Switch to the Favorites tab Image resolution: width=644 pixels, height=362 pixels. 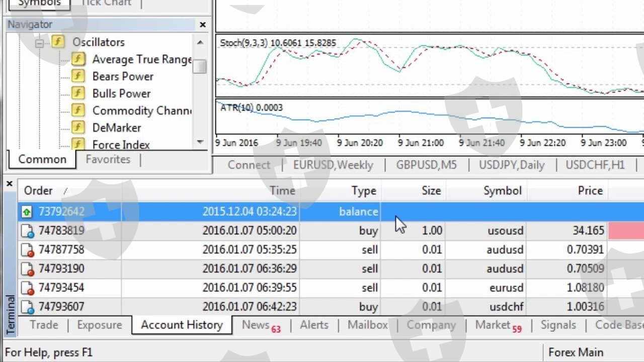tap(108, 159)
